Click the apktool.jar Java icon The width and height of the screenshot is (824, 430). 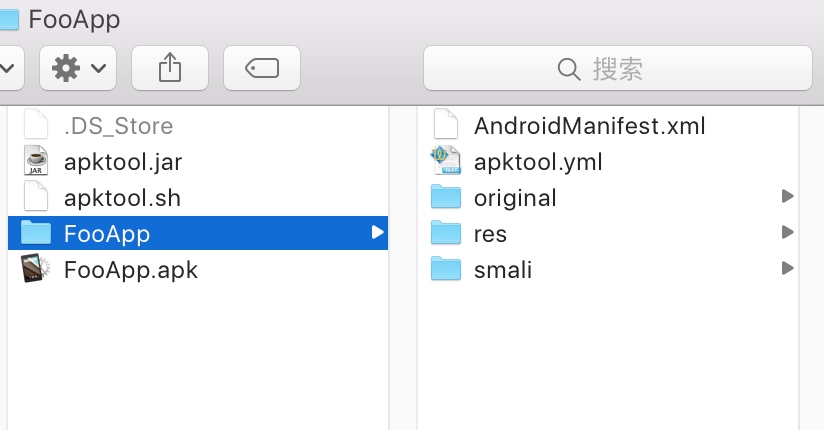36,160
